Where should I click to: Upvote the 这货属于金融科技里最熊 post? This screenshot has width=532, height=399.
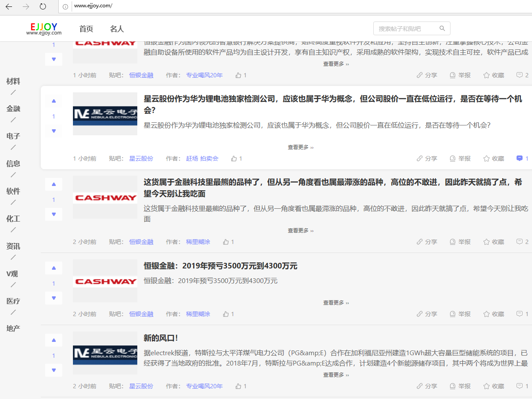click(54, 184)
